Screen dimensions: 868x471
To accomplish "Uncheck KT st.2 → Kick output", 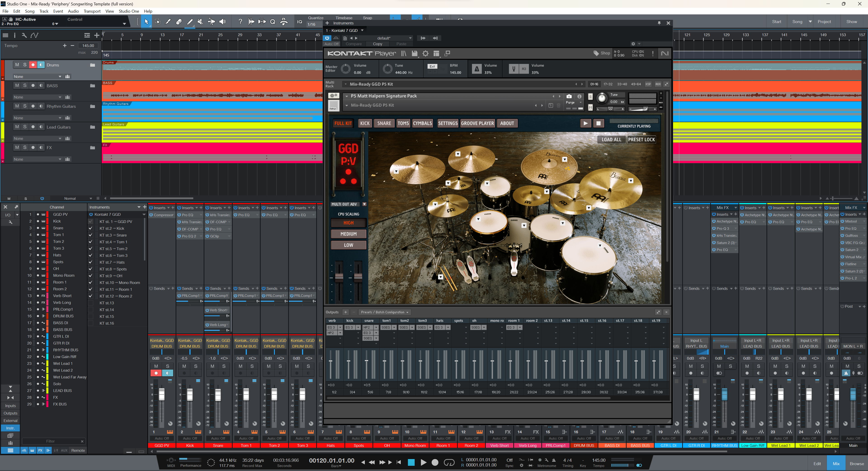I will (x=91, y=229).
